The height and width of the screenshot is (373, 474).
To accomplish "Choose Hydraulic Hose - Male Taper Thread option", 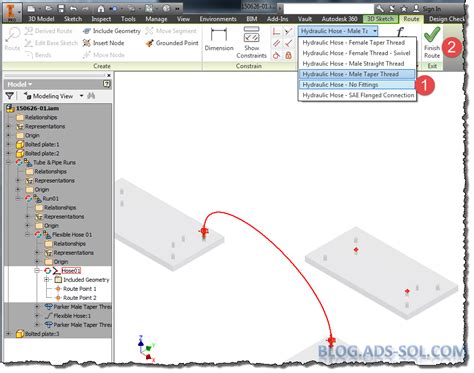I will (x=357, y=74).
